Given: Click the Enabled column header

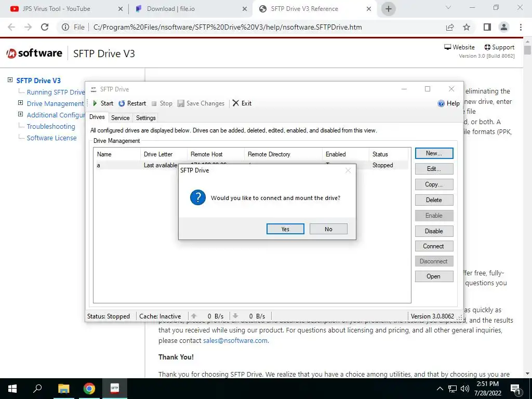Looking at the screenshot, I should [345, 154].
